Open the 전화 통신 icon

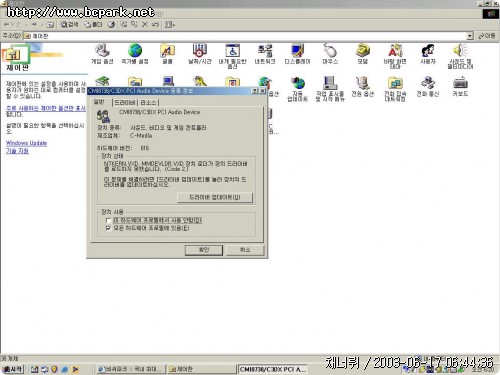pyautogui.click(x=428, y=86)
